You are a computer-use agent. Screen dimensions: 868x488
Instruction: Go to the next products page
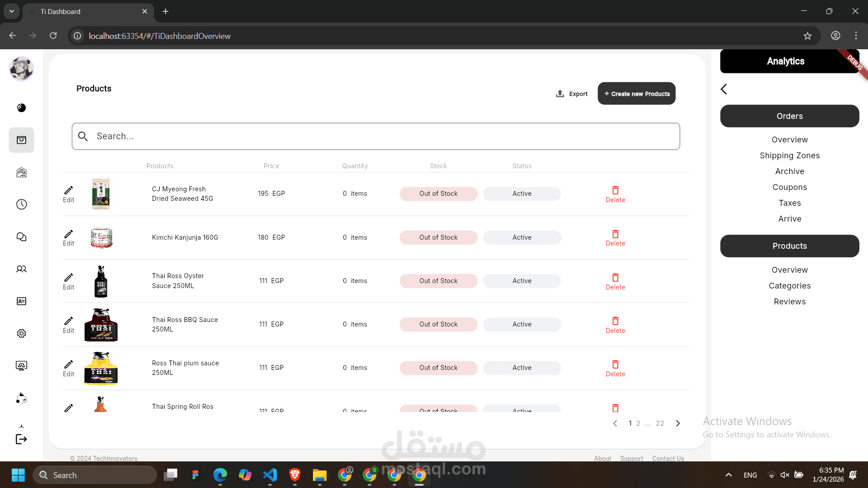pyautogui.click(x=678, y=423)
